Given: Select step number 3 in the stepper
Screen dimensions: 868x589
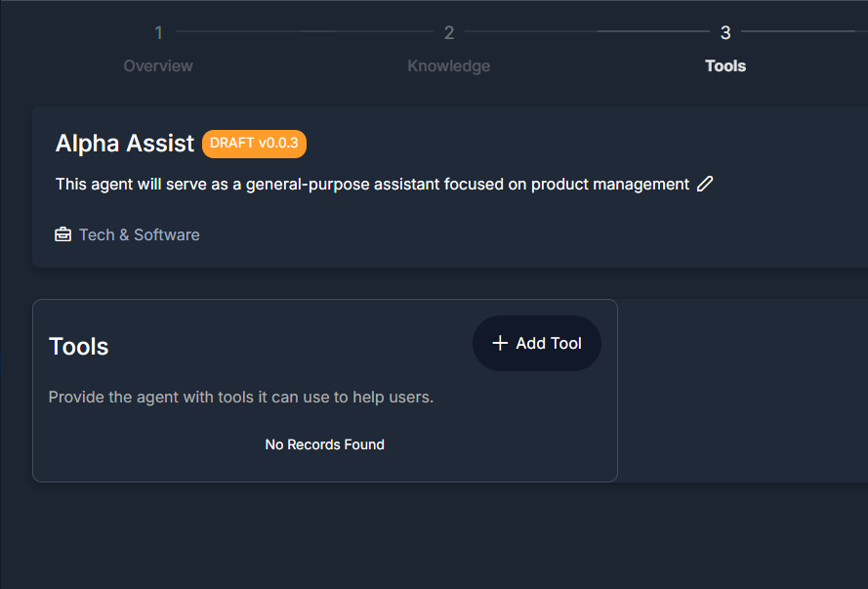Looking at the screenshot, I should click(725, 32).
